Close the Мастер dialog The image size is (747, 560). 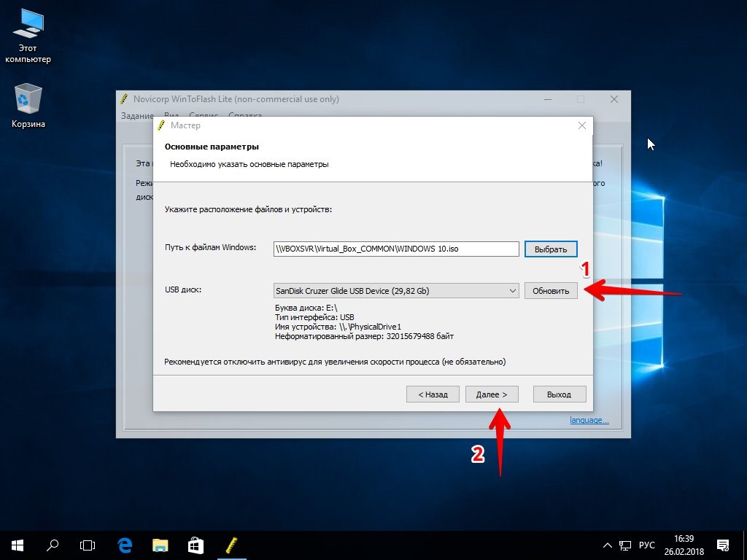(x=581, y=125)
